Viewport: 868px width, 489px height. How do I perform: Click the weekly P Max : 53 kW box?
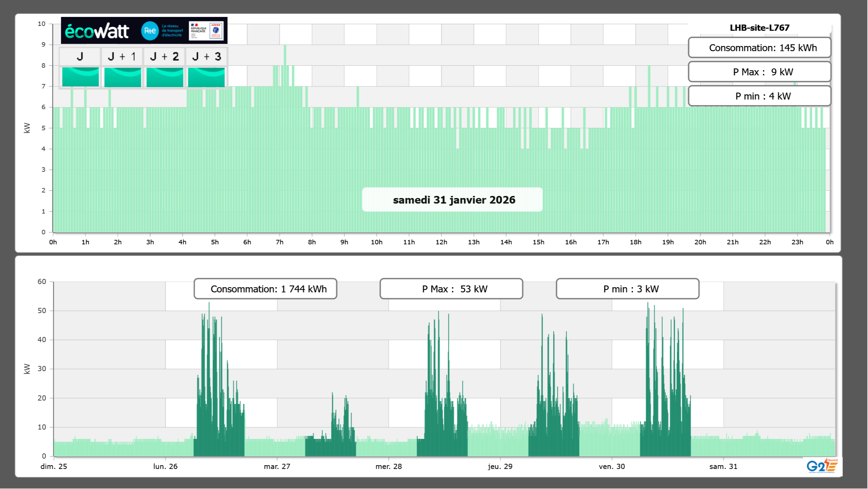[451, 289]
